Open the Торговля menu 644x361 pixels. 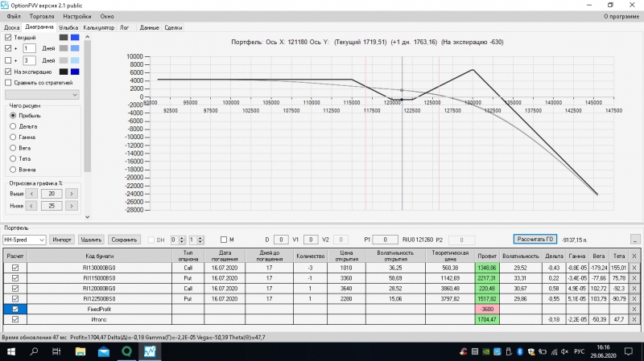pyautogui.click(x=42, y=16)
